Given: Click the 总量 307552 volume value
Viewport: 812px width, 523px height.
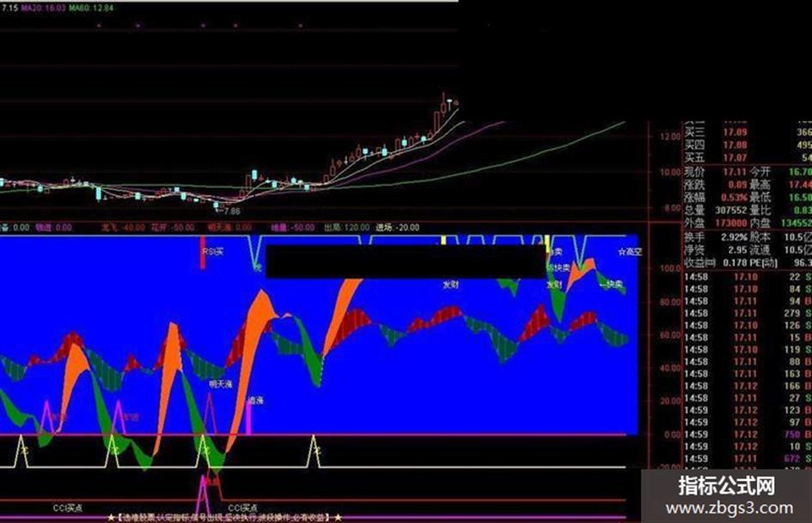Looking at the screenshot, I should pyautogui.click(x=716, y=210).
